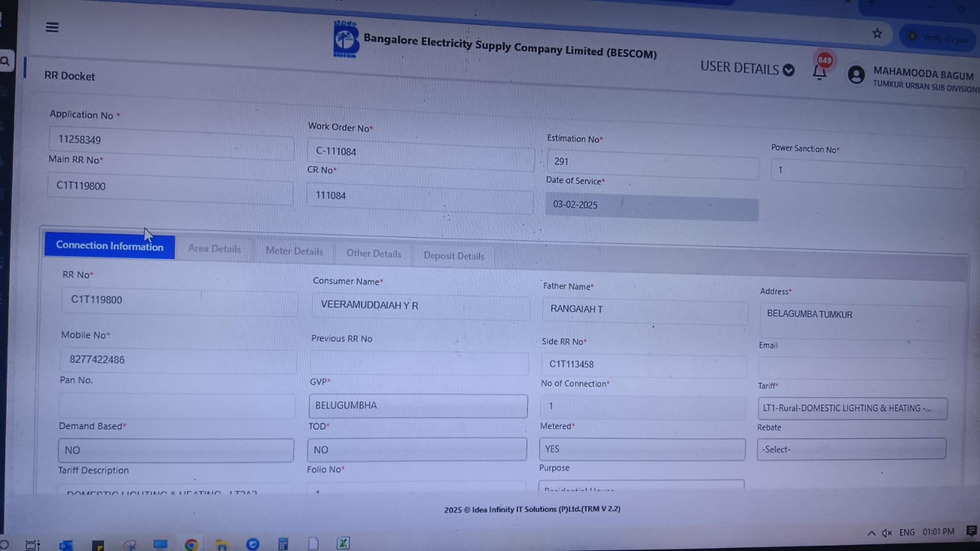The height and width of the screenshot is (551, 980).
Task: Select the Connection Information tab
Action: click(x=110, y=246)
